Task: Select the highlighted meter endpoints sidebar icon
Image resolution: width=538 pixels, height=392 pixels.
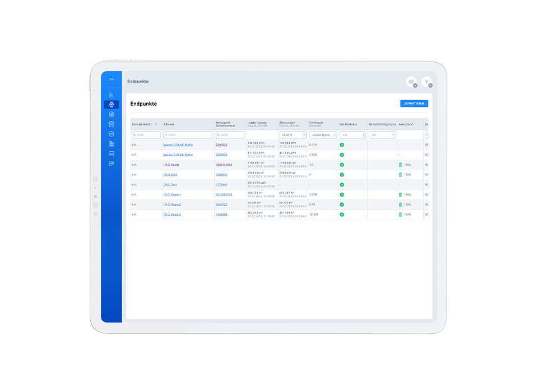Action: (112, 104)
